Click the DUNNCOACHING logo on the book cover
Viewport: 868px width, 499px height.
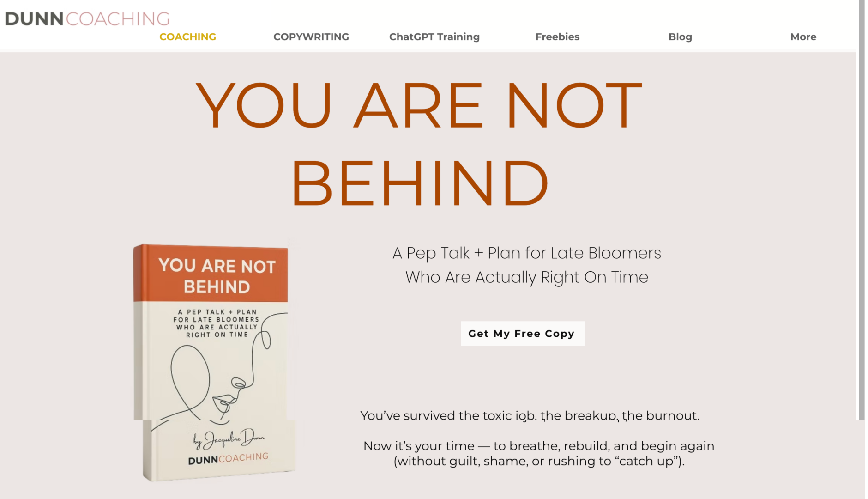pyautogui.click(x=228, y=458)
